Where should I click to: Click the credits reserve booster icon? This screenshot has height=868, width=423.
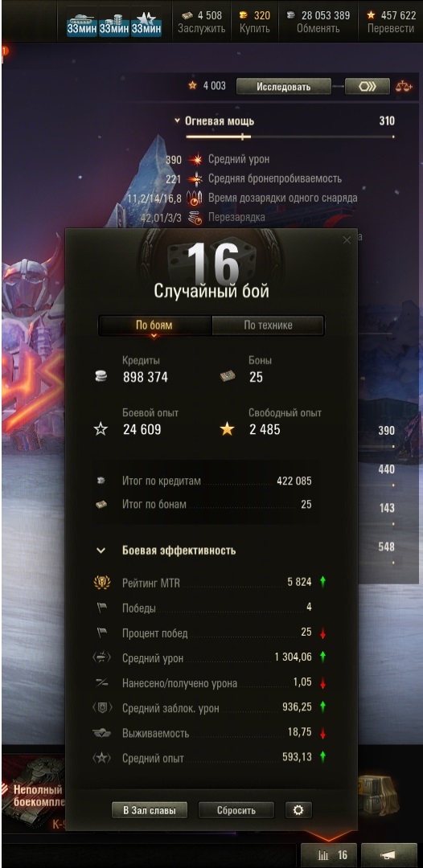[114, 23]
